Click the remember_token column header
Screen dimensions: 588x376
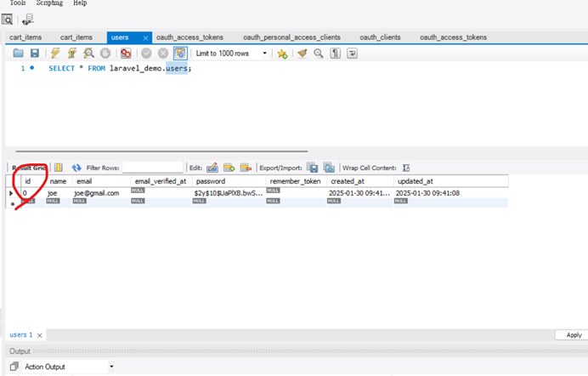tap(297, 181)
